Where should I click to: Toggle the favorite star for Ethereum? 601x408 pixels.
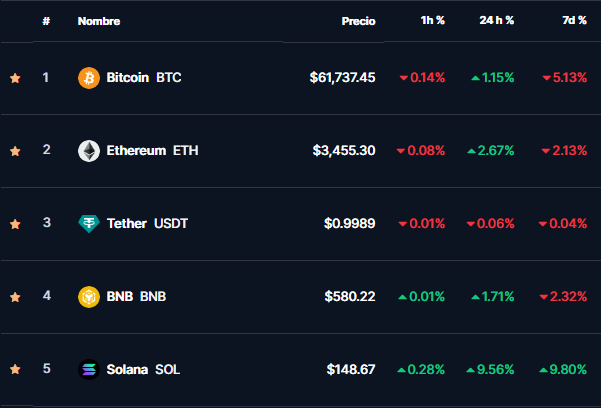15,151
